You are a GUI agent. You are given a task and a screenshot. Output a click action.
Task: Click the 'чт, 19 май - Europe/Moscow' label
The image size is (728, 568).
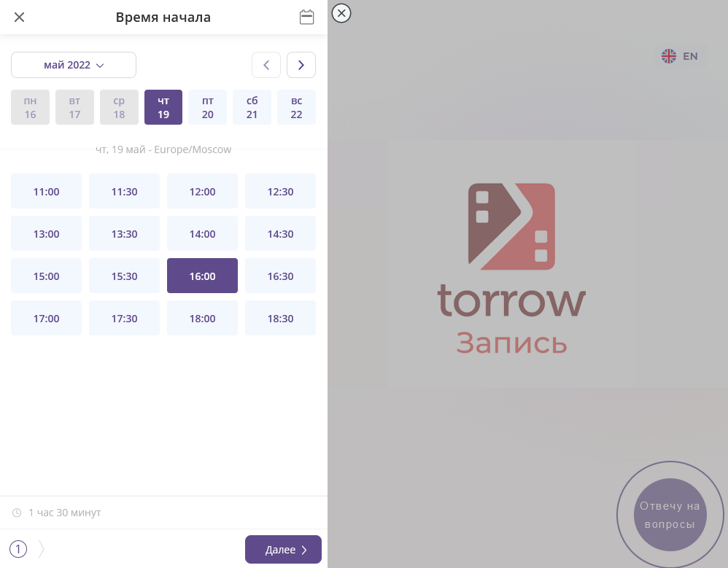[x=163, y=149]
